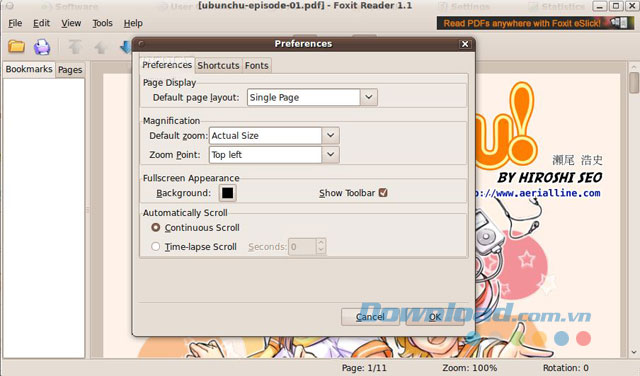
Task: Toggle the Show Toolbar checkbox
Action: pyautogui.click(x=383, y=193)
